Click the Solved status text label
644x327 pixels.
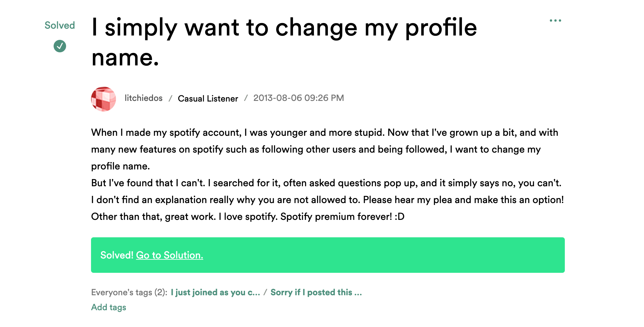click(x=60, y=25)
